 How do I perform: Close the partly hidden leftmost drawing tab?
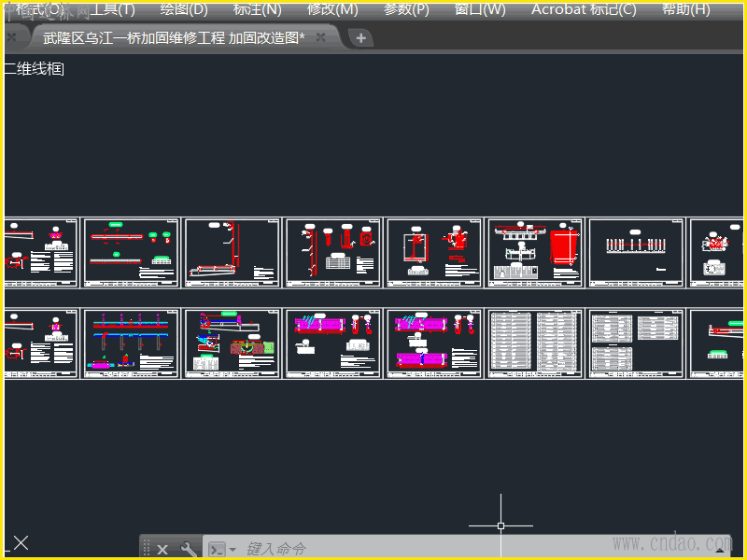(12, 37)
